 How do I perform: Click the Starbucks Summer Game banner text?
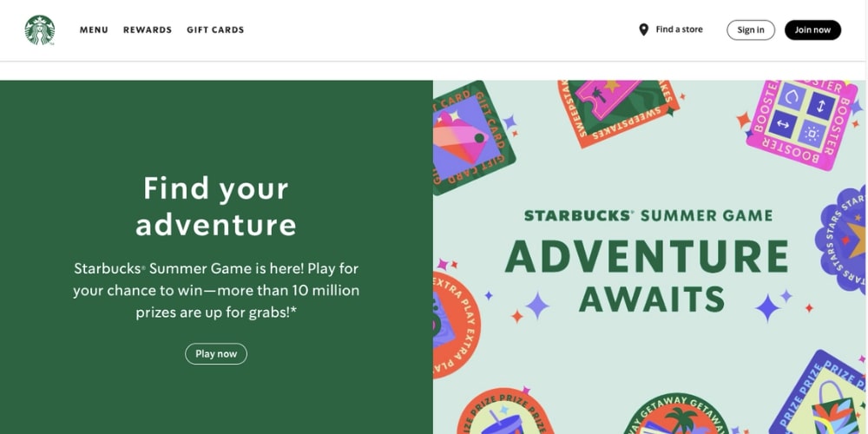[648, 215]
